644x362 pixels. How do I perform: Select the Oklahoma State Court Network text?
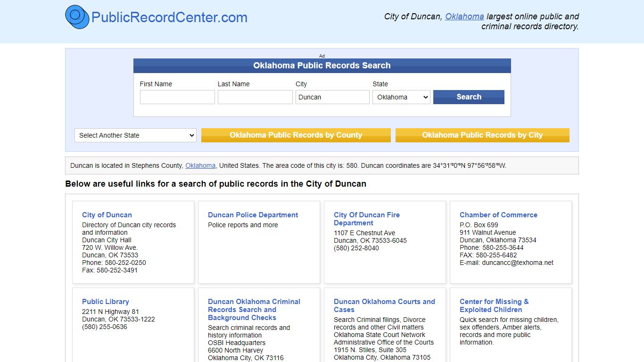pyautogui.click(x=380, y=335)
